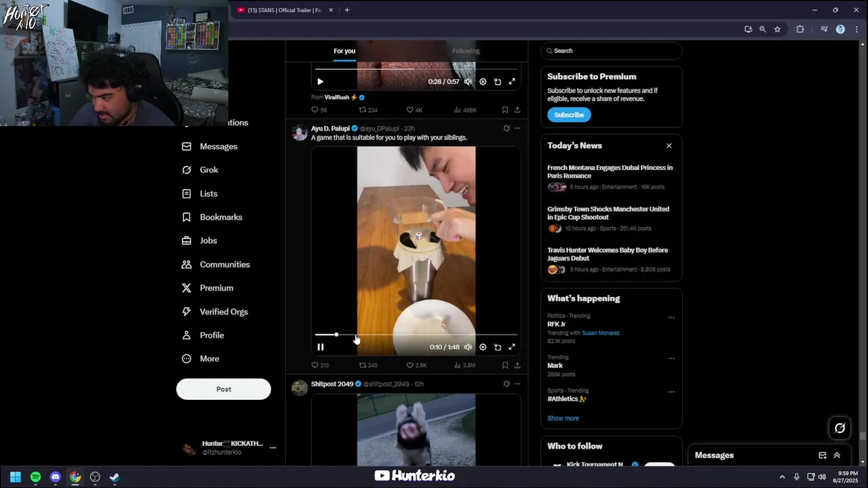
Task: Open Grok explain on Ayu D. Palupi post
Action: coord(507,128)
